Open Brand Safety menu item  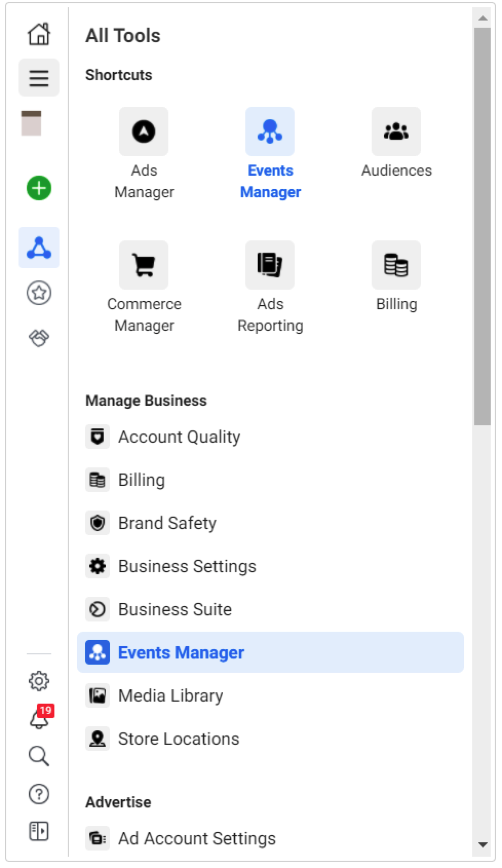(271, 523)
